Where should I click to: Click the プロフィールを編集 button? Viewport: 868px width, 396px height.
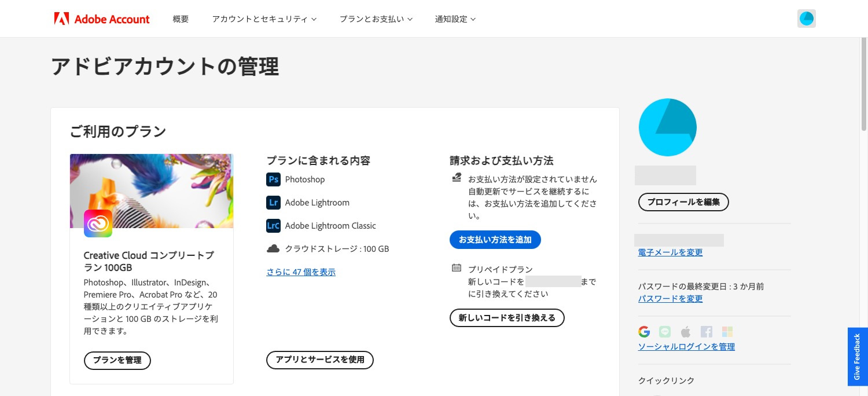[x=683, y=202]
